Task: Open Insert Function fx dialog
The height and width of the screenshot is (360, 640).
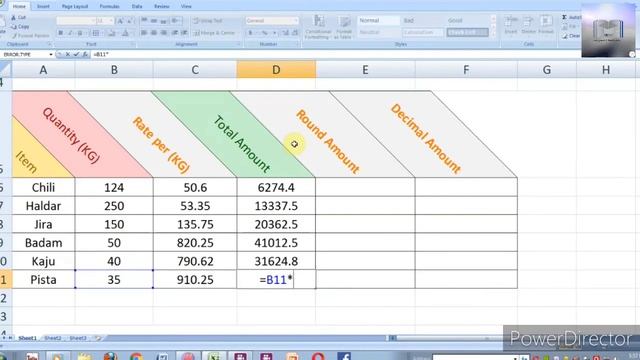Action: click(x=85, y=54)
